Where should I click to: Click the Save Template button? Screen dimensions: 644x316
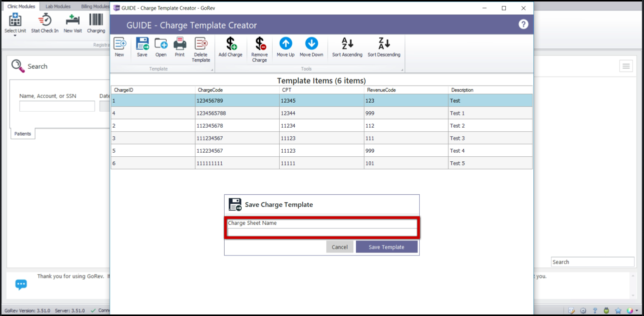click(386, 247)
